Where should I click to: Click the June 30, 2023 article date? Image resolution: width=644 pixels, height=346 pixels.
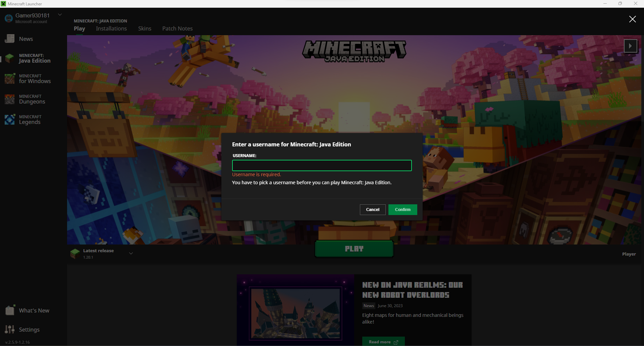(390, 306)
